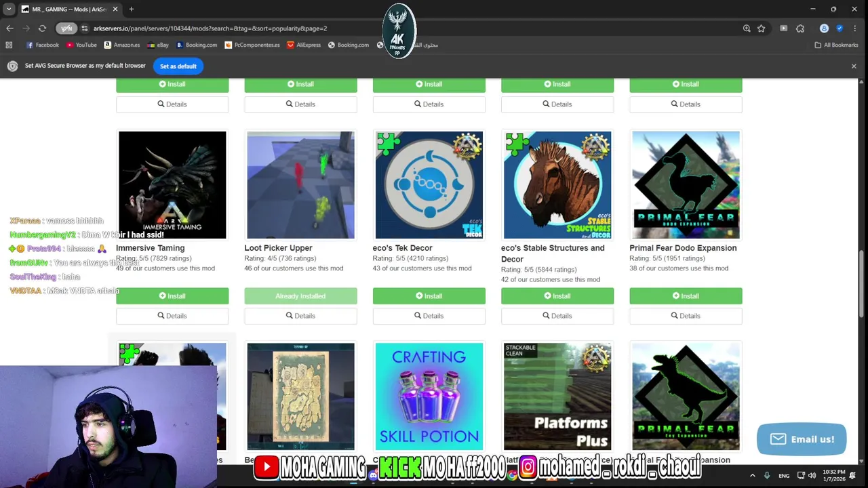The height and width of the screenshot is (488, 868).
Task: Install eco's Stable Structures and Decor
Action: click(557, 296)
